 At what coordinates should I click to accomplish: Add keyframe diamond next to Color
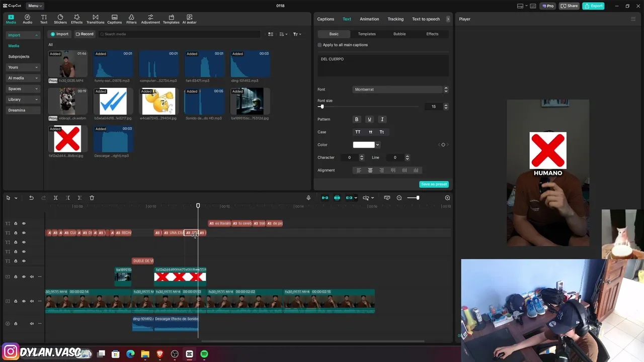[x=443, y=145]
